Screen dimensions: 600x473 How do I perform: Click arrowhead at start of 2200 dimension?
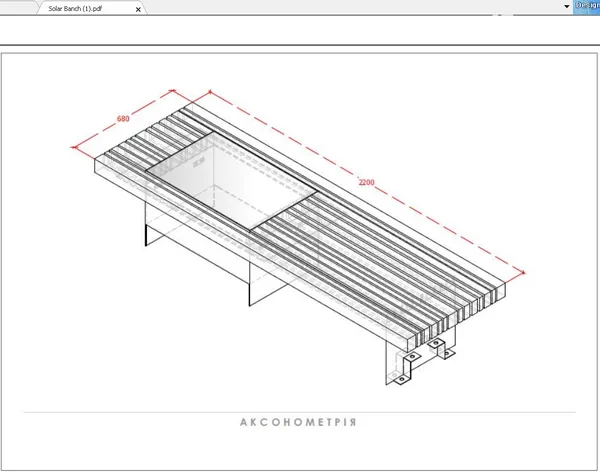[x=210, y=92]
